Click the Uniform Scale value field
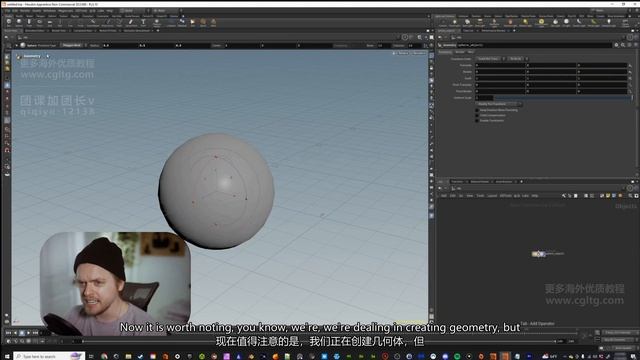Viewport: 640px width, 360px height. 484,98
